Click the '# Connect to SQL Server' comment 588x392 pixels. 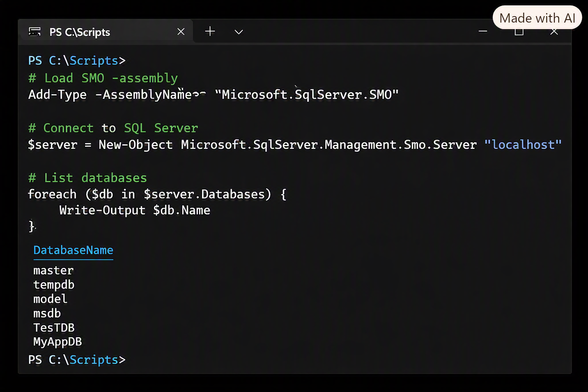coord(113,128)
